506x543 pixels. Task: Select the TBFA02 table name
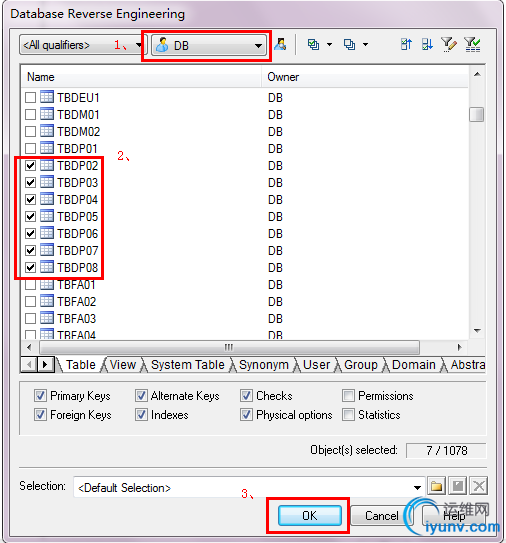point(77,302)
